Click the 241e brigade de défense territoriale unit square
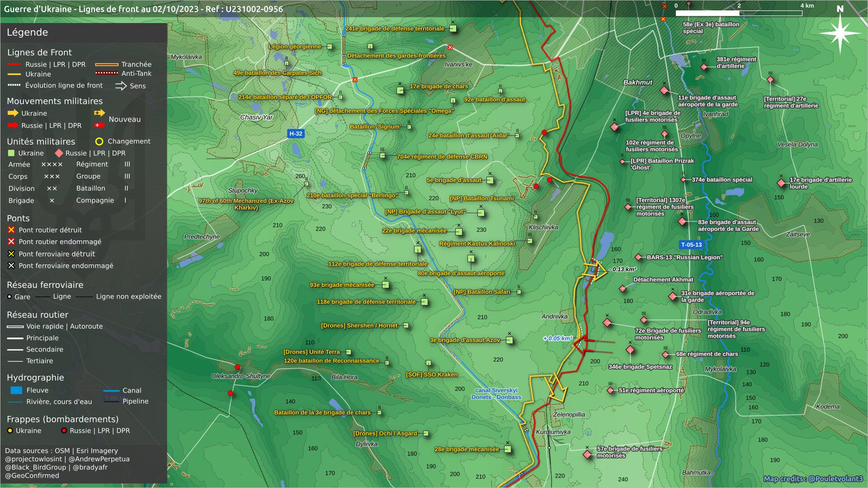868x488 pixels. tap(453, 28)
